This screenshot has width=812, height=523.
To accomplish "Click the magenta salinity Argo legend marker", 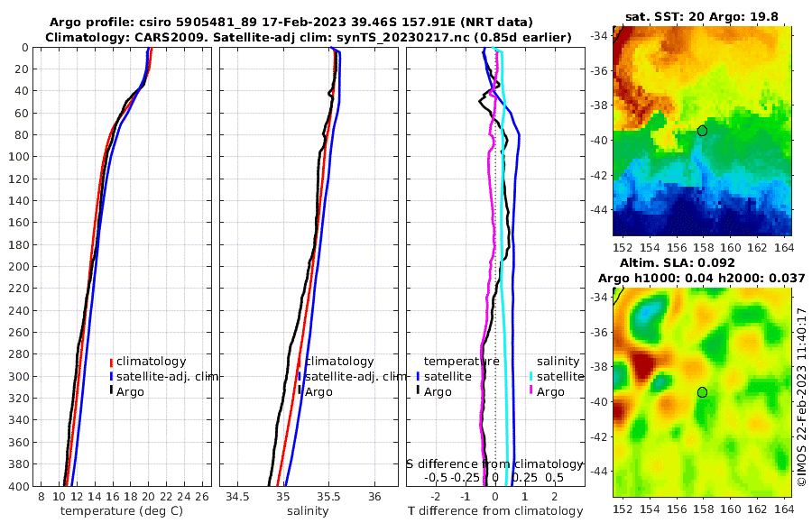I will click(x=531, y=391).
